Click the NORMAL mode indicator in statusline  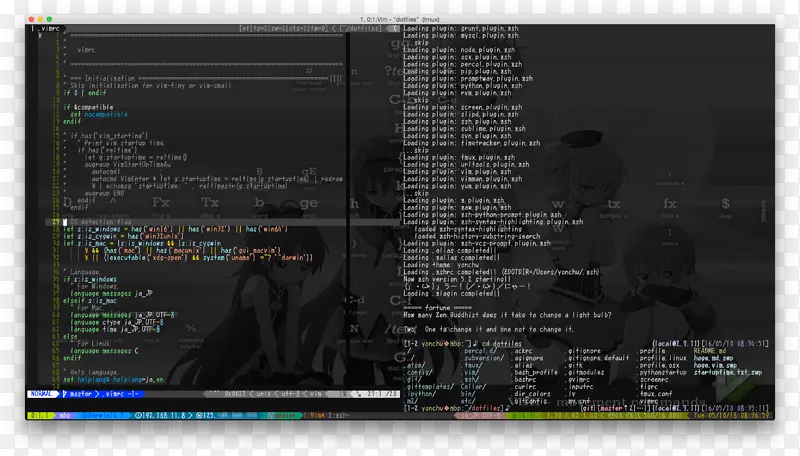[x=42, y=394]
